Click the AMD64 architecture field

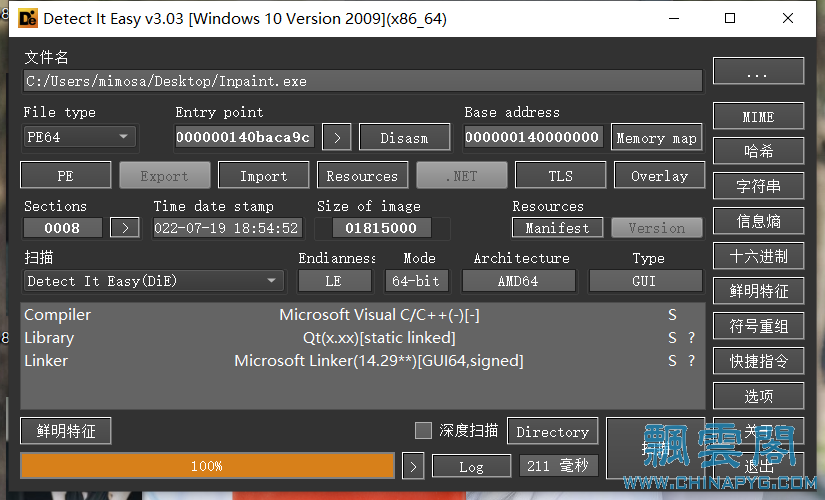click(519, 281)
